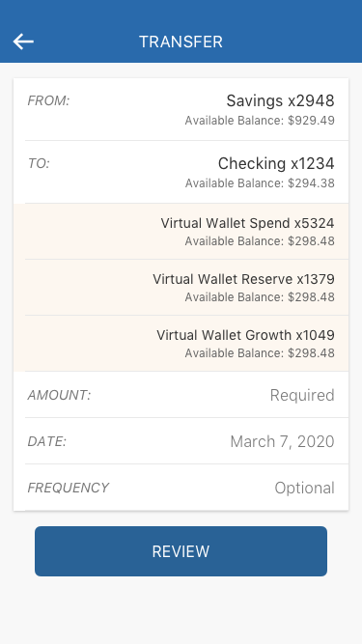Image resolution: width=362 pixels, height=644 pixels.
Task: Click the DATE: label
Action: [x=46, y=441]
